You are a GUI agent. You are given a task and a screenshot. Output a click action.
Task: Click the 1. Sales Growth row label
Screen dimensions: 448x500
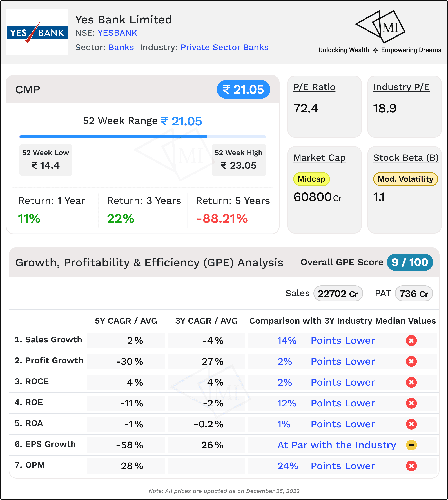[48, 339]
